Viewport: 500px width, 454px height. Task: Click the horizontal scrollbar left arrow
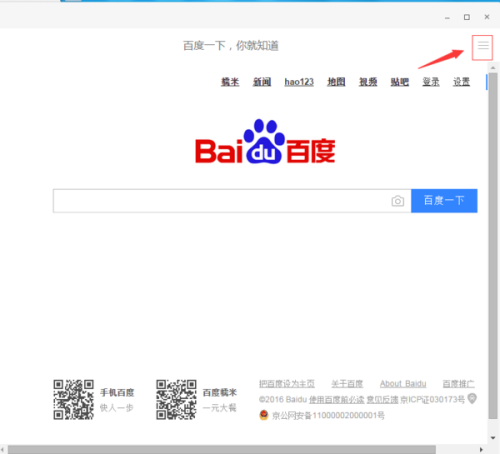click(x=3, y=450)
